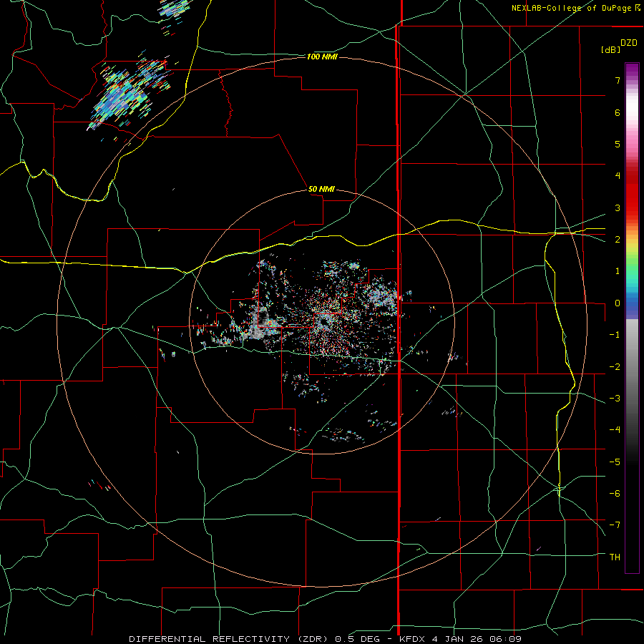Screen dimensions: 644x644
Task: Select the -3 value on the color scale
Action: pos(615,399)
